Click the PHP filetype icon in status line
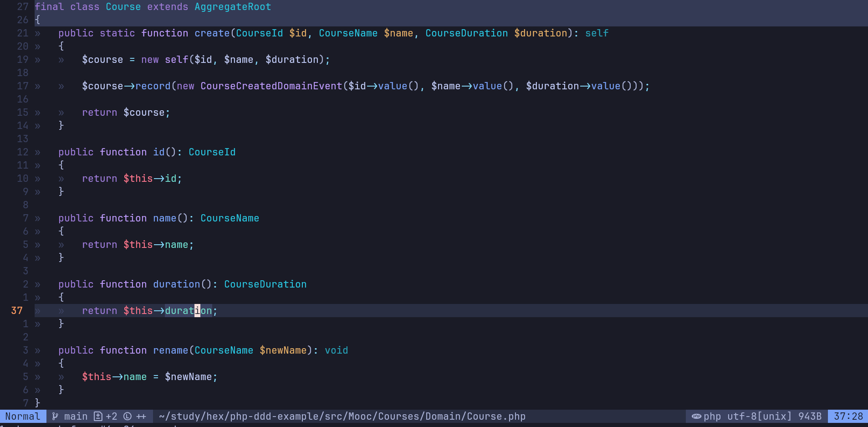This screenshot has width=868, height=427. 696,416
